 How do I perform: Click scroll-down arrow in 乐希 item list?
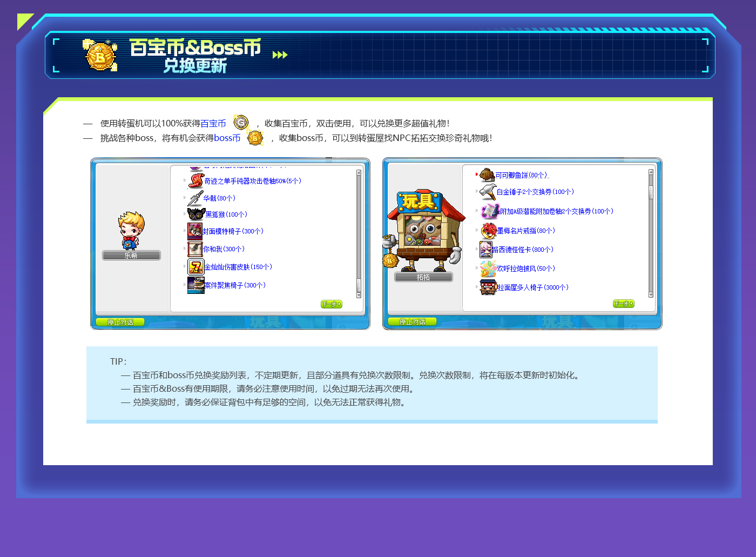[359, 295]
